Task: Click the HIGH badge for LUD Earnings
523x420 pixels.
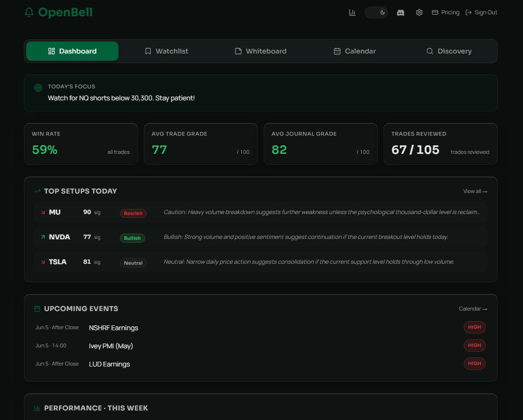Action: pyautogui.click(x=474, y=364)
